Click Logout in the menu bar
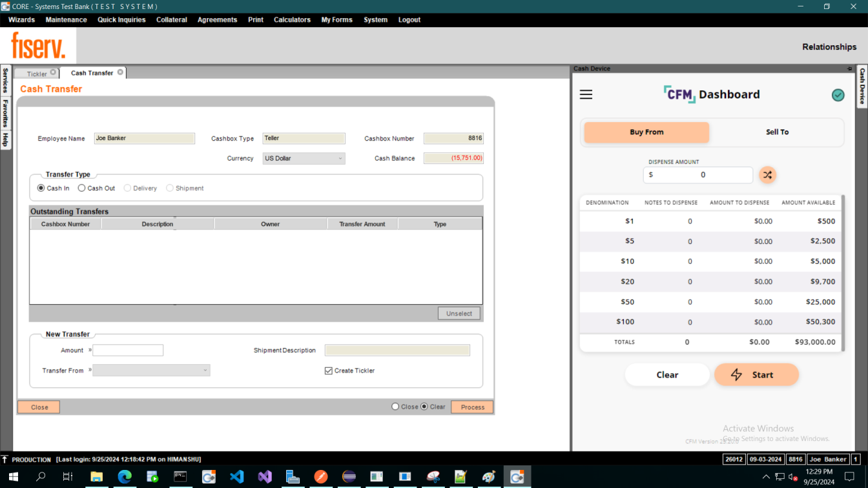Screen dimensions: 868x488 pyautogui.click(x=409, y=20)
